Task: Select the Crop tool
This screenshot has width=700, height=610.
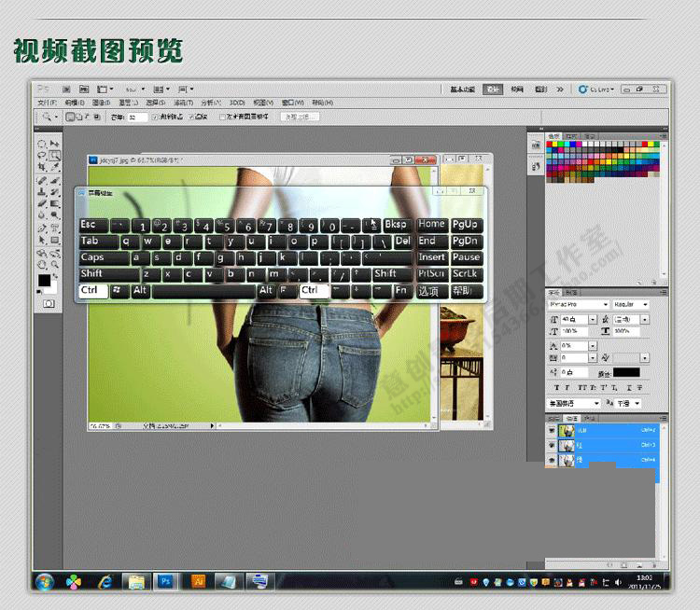Action: coord(42,167)
